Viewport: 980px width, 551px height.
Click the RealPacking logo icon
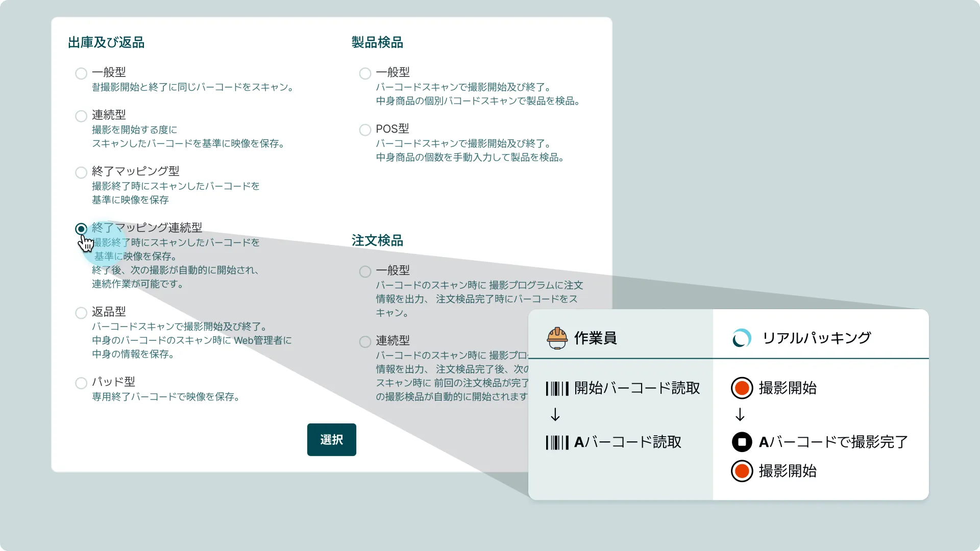[x=742, y=338]
